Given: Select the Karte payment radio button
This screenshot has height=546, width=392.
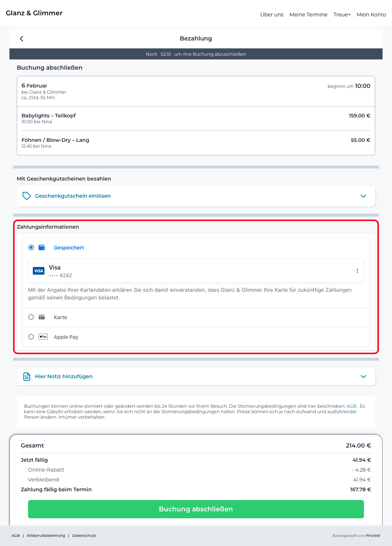Looking at the screenshot, I should point(31,317).
